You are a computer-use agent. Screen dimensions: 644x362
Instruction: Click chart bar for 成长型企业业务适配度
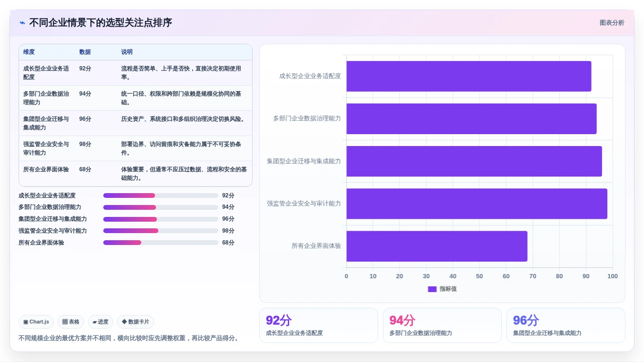coord(468,76)
